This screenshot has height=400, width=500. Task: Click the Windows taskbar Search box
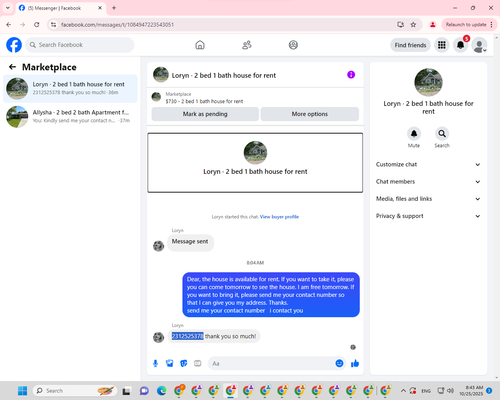(x=75, y=391)
